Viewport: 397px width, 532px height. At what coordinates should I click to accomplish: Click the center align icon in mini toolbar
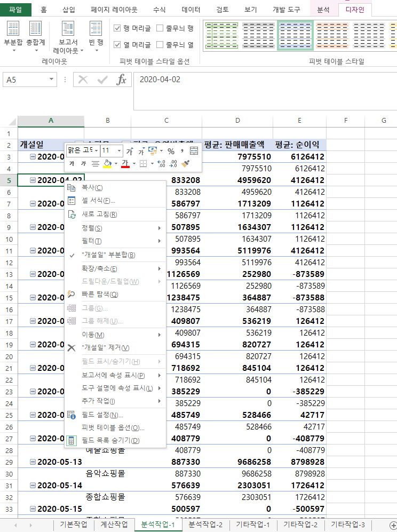(x=95, y=163)
